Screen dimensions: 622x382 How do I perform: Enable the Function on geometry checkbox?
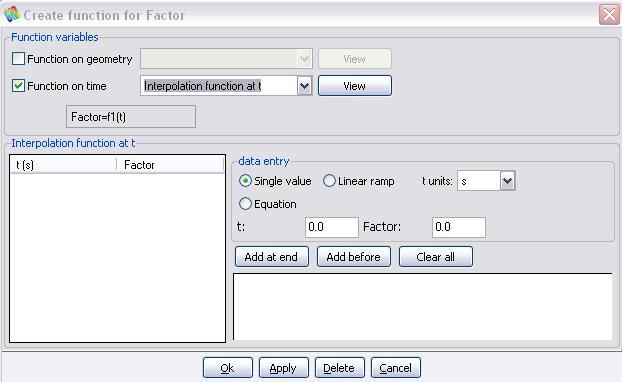click(x=18, y=59)
